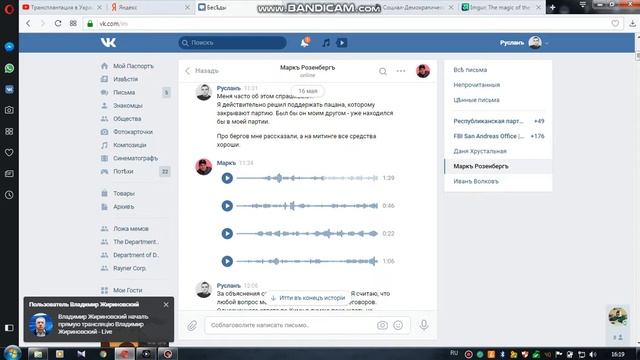This screenshot has width=640, height=360.
Task: Open Messenger in Opera sidebar
Action: [9, 47]
